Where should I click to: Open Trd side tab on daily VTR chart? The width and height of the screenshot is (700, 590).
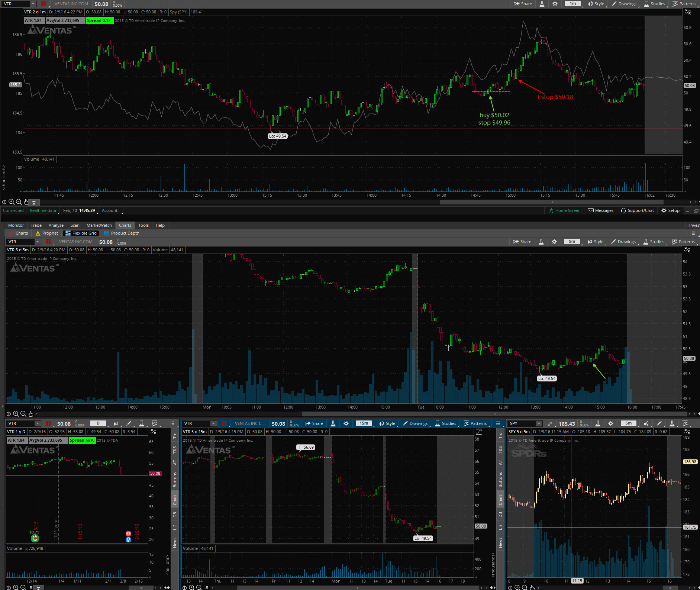click(175, 435)
